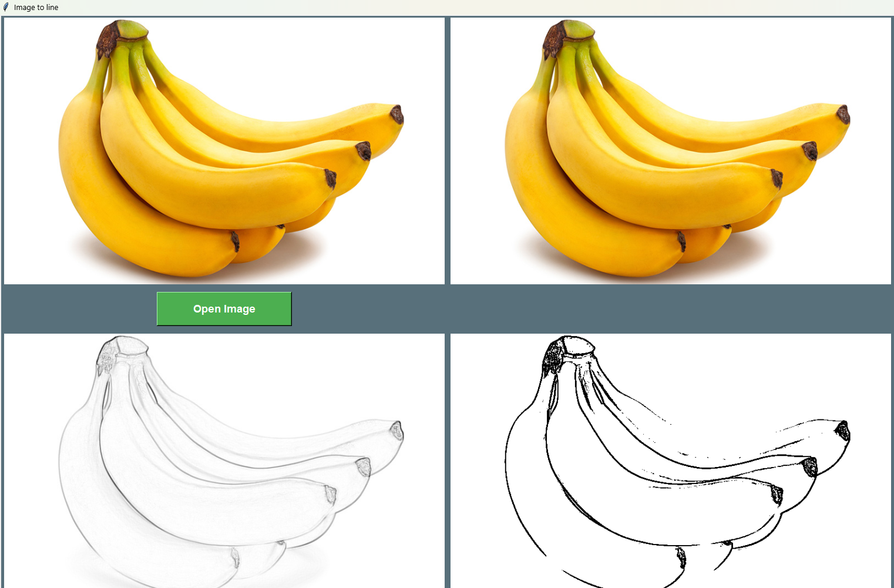894x588 pixels.
Task: Select the black line-art banana panel
Action: click(x=671, y=461)
